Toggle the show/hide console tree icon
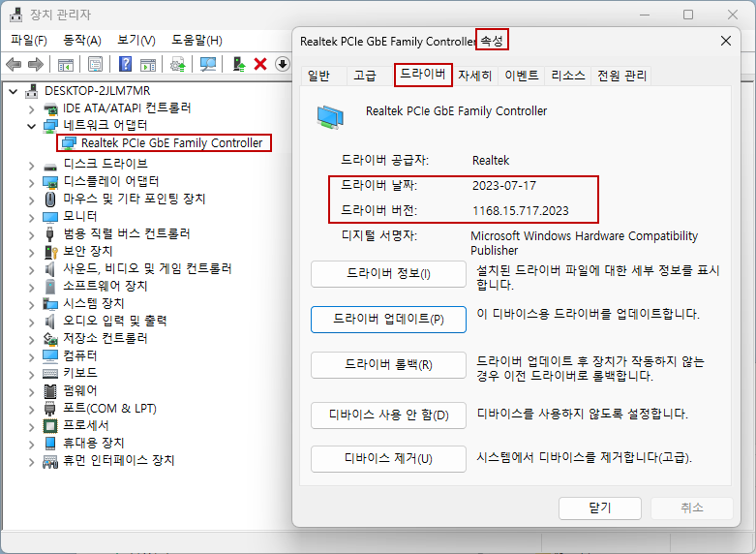 tap(66, 64)
